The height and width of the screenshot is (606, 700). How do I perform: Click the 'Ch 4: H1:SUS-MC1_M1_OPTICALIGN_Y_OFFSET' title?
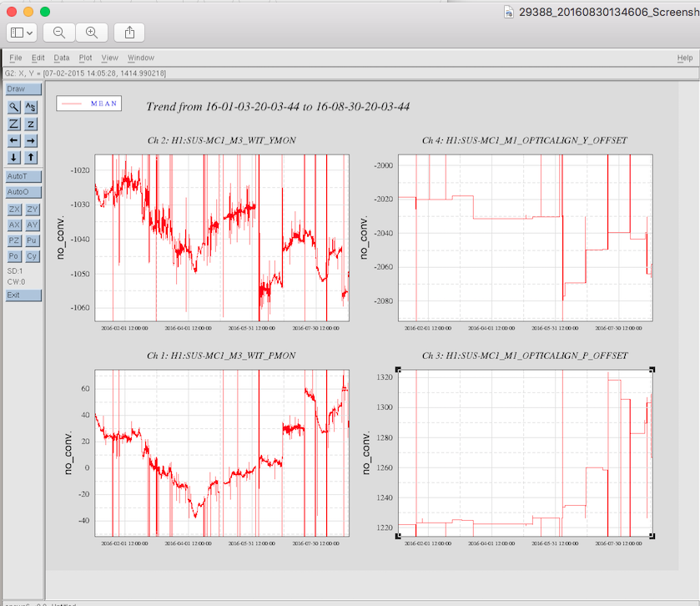[x=525, y=140]
